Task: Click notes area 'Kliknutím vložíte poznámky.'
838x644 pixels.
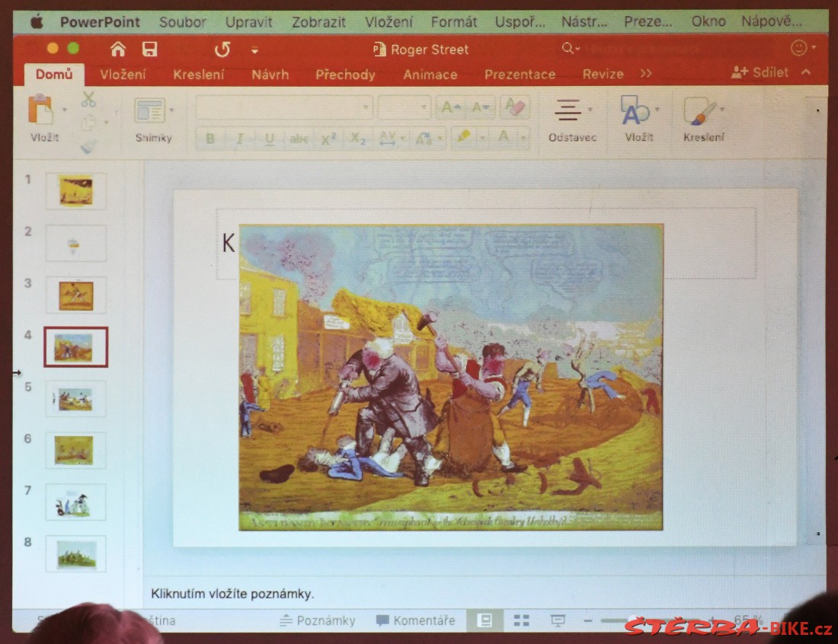Action: tap(232, 594)
